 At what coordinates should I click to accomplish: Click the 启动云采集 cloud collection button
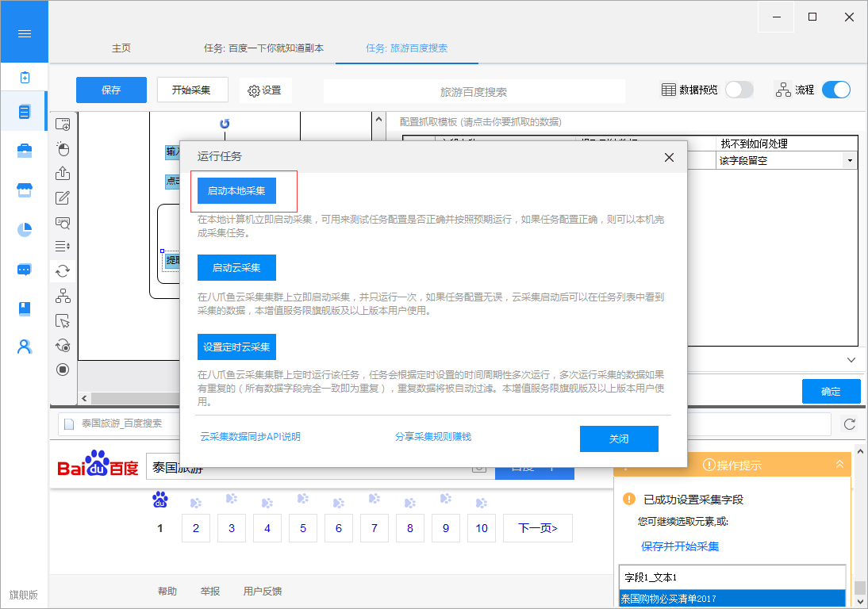pyautogui.click(x=236, y=268)
